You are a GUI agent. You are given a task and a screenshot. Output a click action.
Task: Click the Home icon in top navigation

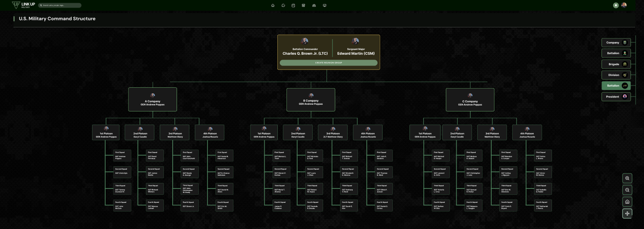tap(273, 6)
